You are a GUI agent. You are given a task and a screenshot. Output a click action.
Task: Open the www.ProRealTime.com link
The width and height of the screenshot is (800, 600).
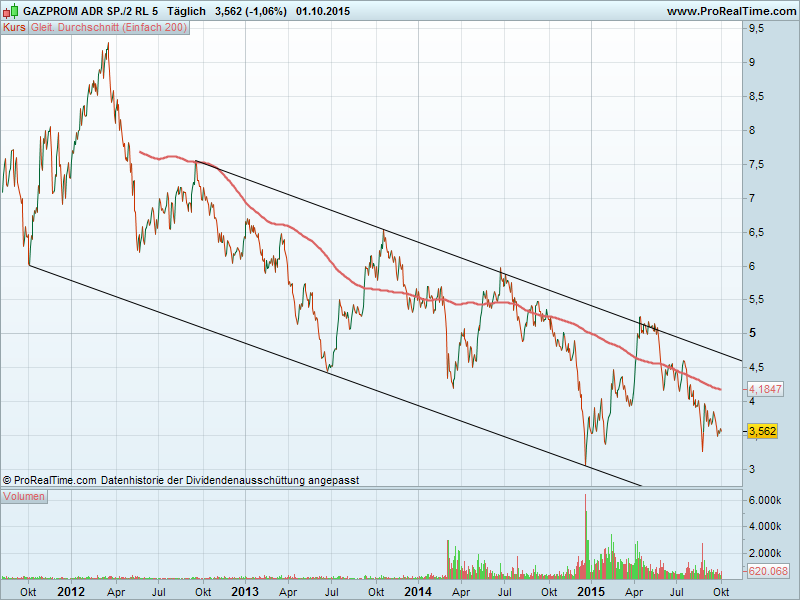730,11
